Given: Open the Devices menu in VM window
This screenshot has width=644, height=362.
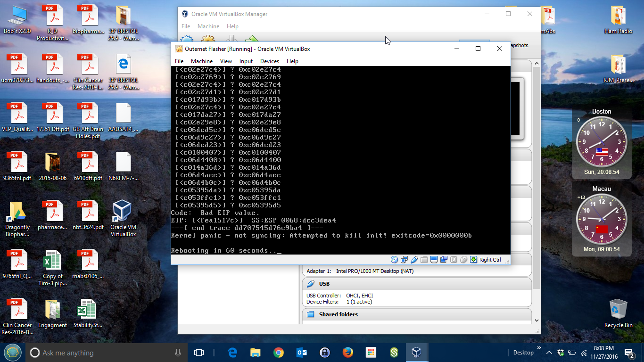Looking at the screenshot, I should 269,61.
